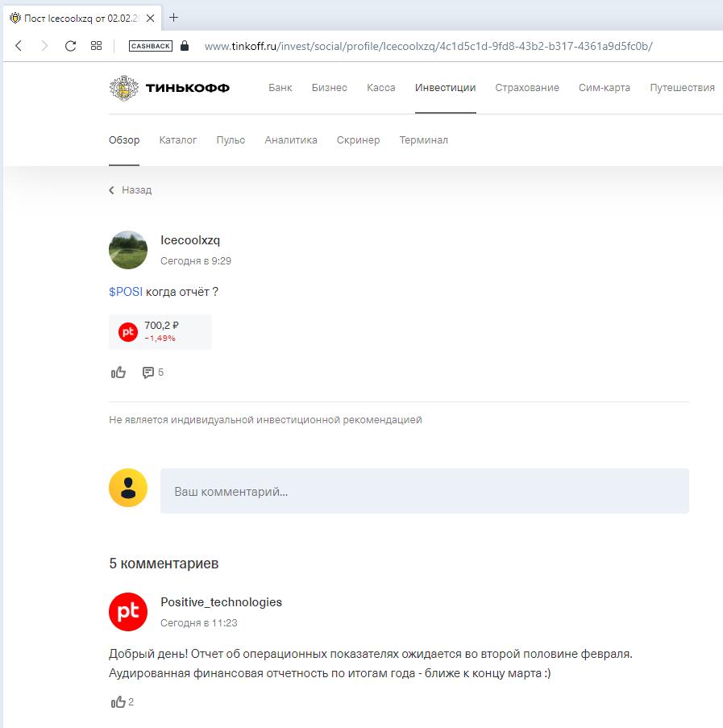Open the POSI stock price card
The height and width of the screenshot is (728, 723).
pyautogui.click(x=160, y=331)
